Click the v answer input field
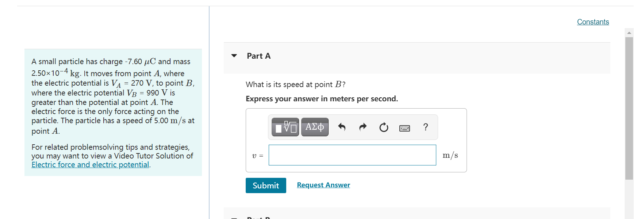 click(352, 155)
